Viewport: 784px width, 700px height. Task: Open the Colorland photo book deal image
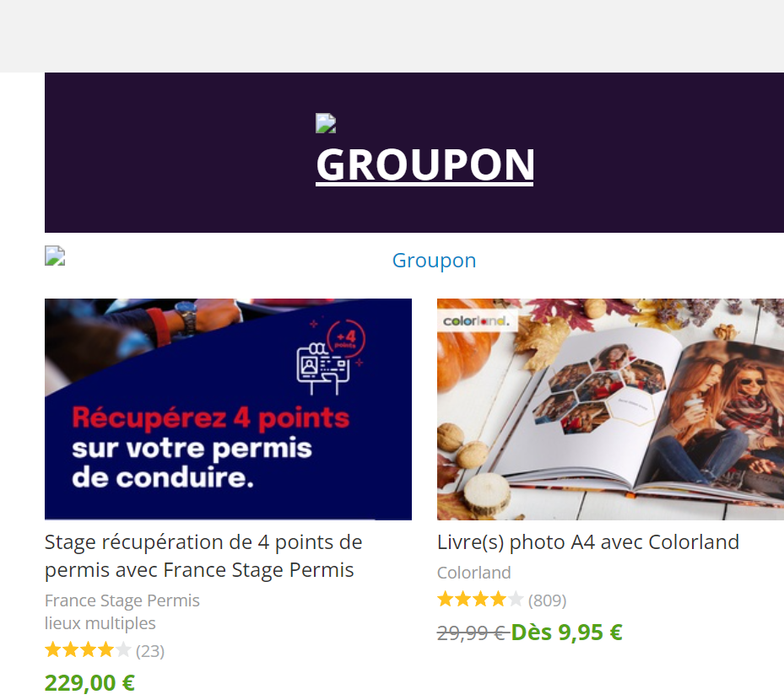(x=610, y=409)
